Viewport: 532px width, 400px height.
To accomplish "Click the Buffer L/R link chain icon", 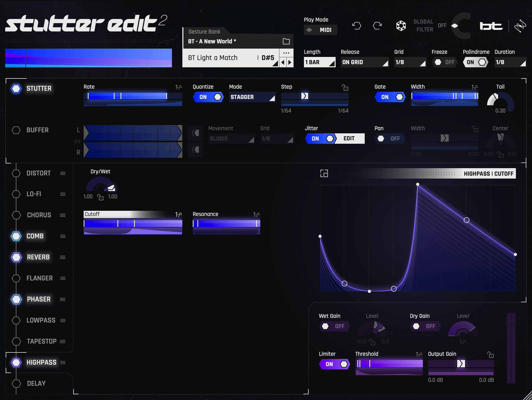I will [x=77, y=141].
